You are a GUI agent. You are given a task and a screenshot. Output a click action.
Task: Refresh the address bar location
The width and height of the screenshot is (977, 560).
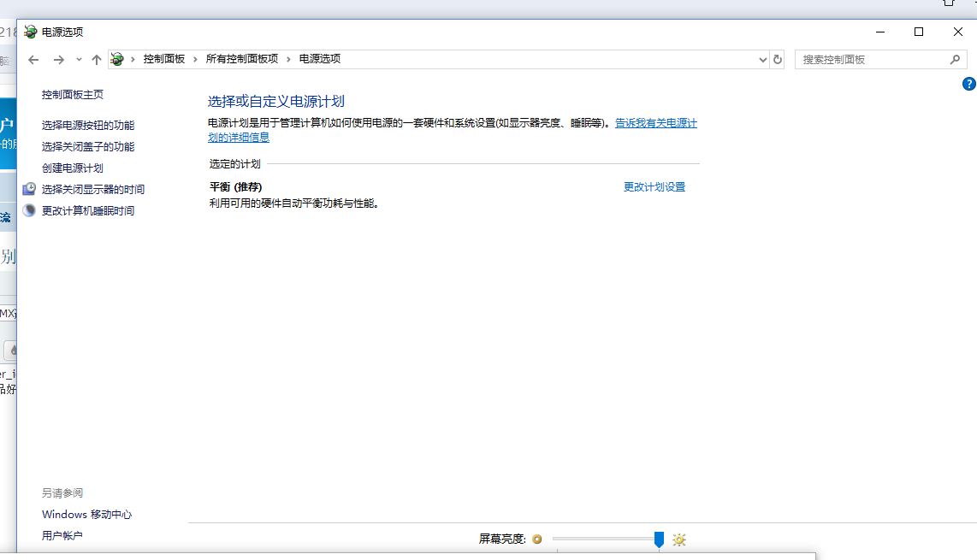pyautogui.click(x=778, y=59)
